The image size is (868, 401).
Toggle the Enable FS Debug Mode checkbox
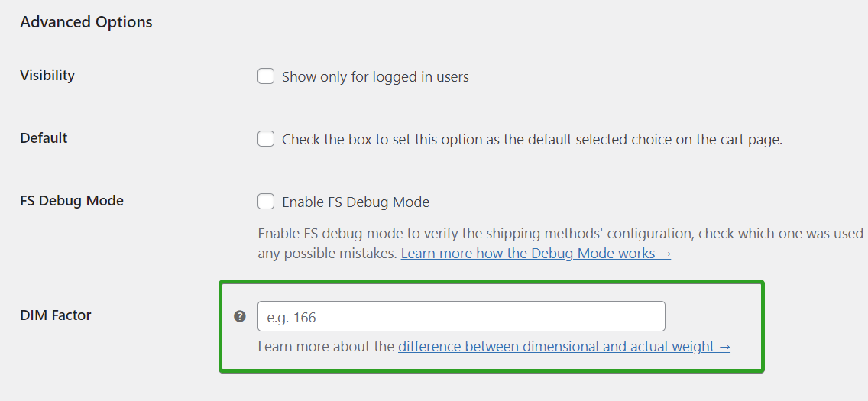tap(266, 202)
